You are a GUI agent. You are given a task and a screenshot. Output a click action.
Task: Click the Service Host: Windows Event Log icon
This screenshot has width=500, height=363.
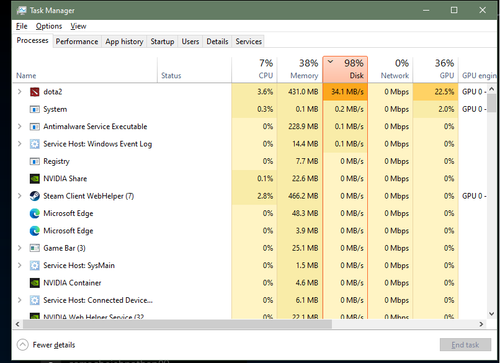point(35,144)
